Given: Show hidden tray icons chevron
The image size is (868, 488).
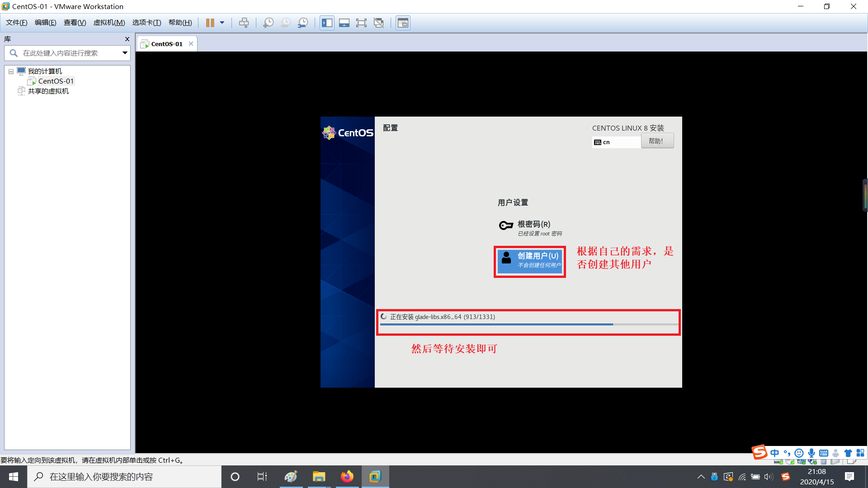Looking at the screenshot, I should 701,477.
